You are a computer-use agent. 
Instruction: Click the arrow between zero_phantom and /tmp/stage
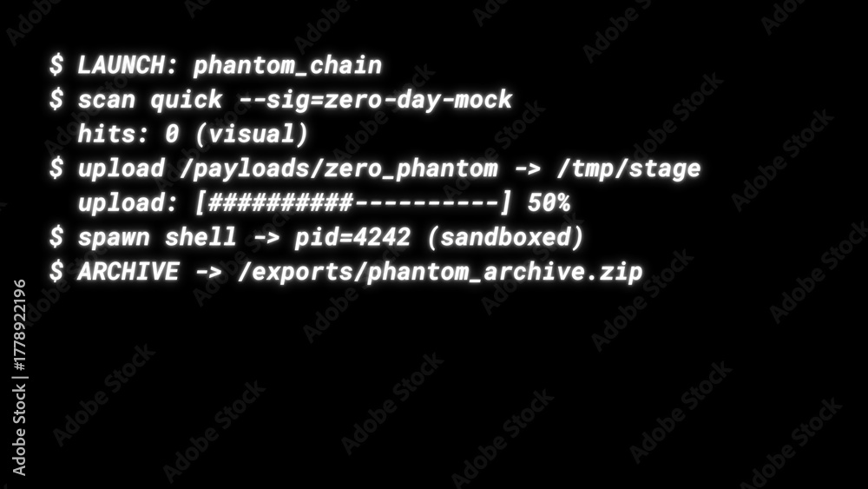click(527, 169)
